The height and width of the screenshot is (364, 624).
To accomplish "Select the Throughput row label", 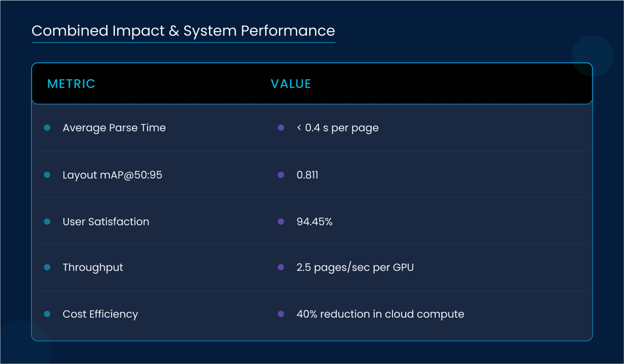I will click(93, 267).
